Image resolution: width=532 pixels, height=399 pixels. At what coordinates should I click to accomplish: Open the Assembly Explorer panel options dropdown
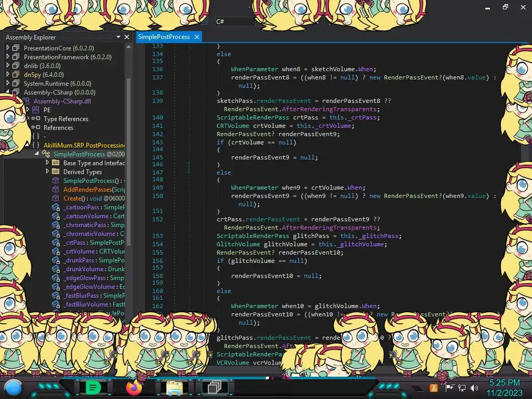point(118,37)
